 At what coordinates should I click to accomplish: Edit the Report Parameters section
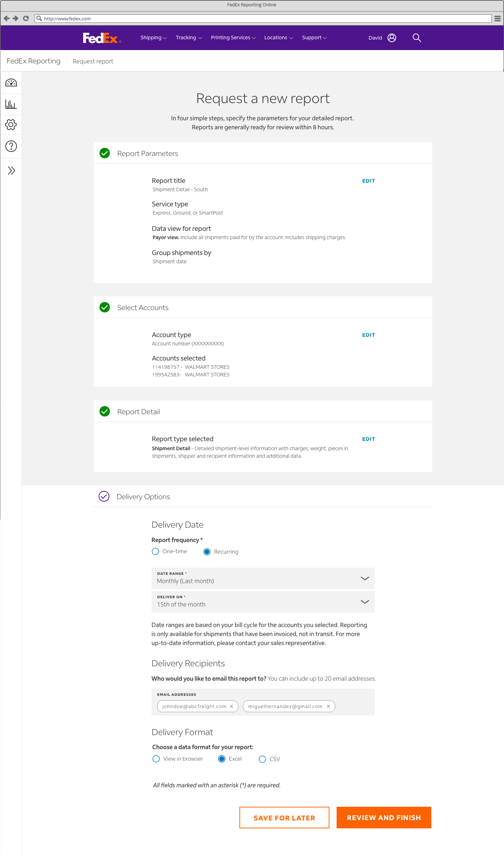pyautogui.click(x=368, y=181)
